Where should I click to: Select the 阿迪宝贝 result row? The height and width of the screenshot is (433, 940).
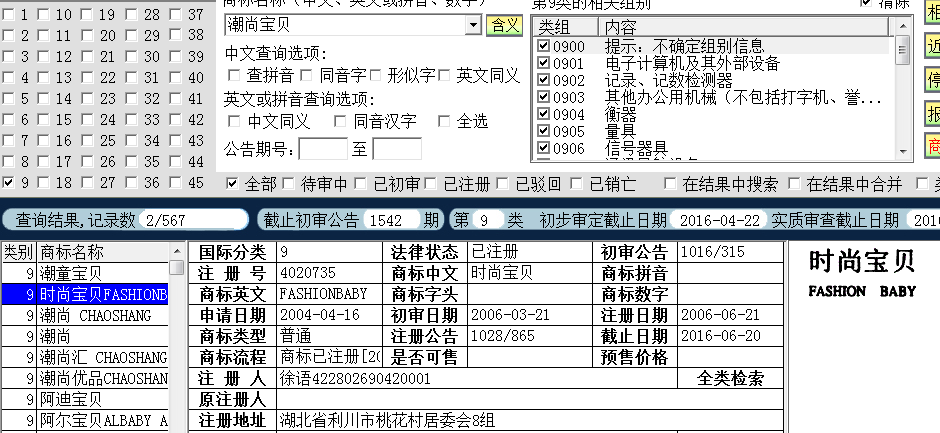[85, 399]
